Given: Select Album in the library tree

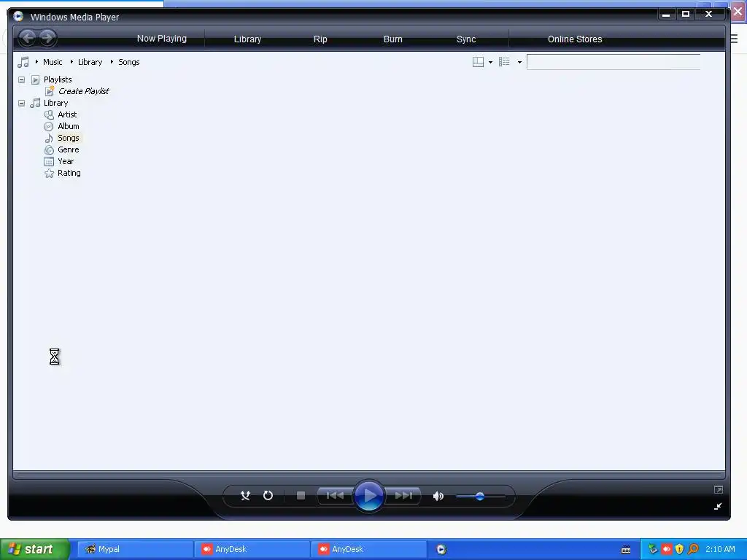Looking at the screenshot, I should coord(69,126).
